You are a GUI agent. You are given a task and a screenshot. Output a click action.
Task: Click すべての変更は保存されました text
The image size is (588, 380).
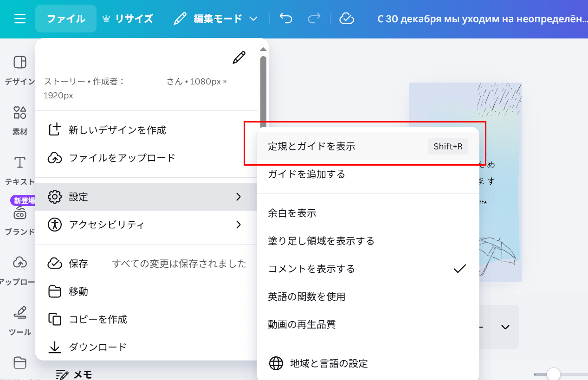[x=180, y=264]
